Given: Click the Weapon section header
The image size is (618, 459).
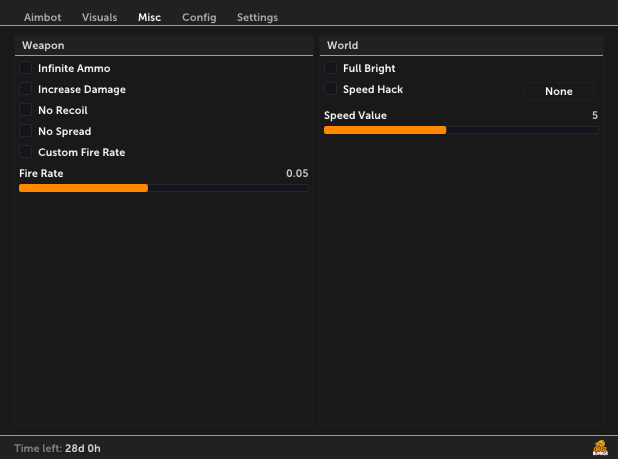Looking at the screenshot, I should click(x=164, y=45).
